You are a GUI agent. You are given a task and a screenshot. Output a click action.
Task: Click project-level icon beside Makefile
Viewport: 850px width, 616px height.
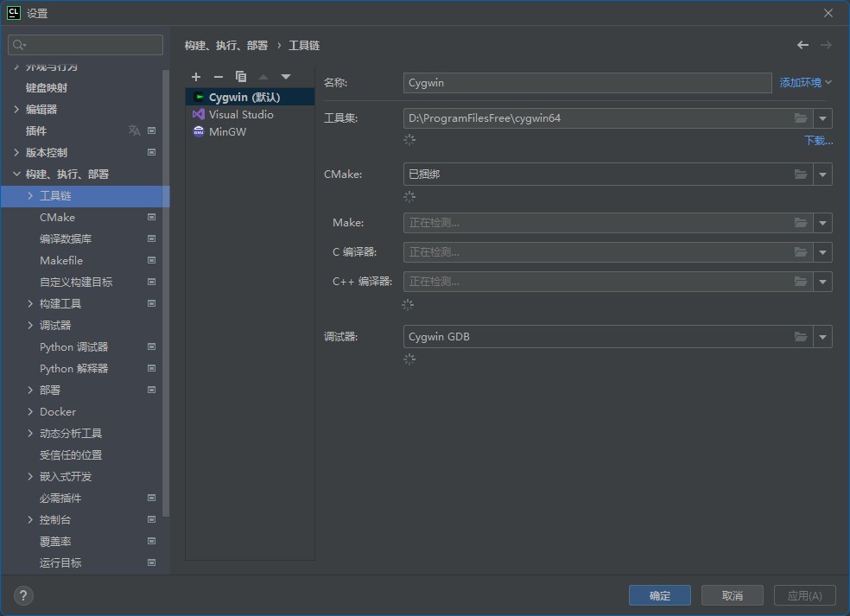point(152,260)
